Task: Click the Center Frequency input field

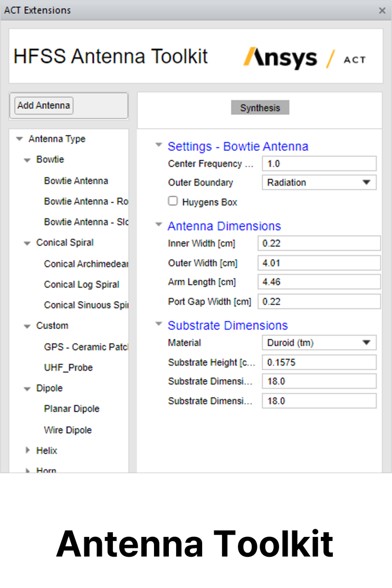Action: (319, 163)
